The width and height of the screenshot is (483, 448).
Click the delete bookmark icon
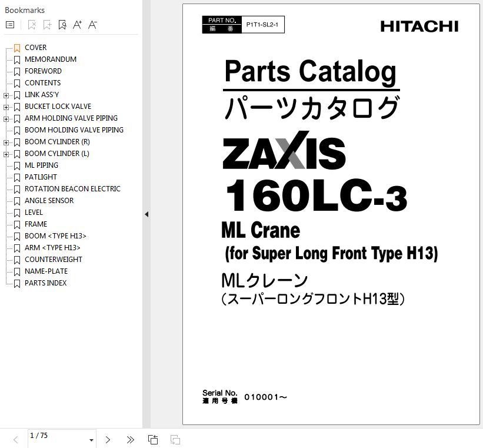coord(32,25)
